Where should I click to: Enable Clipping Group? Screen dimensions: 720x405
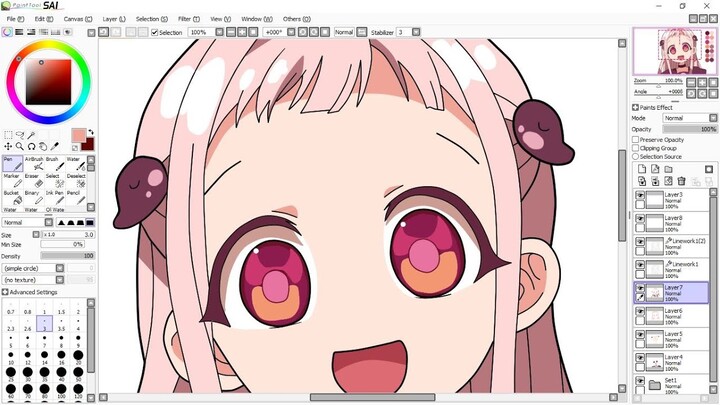point(636,148)
